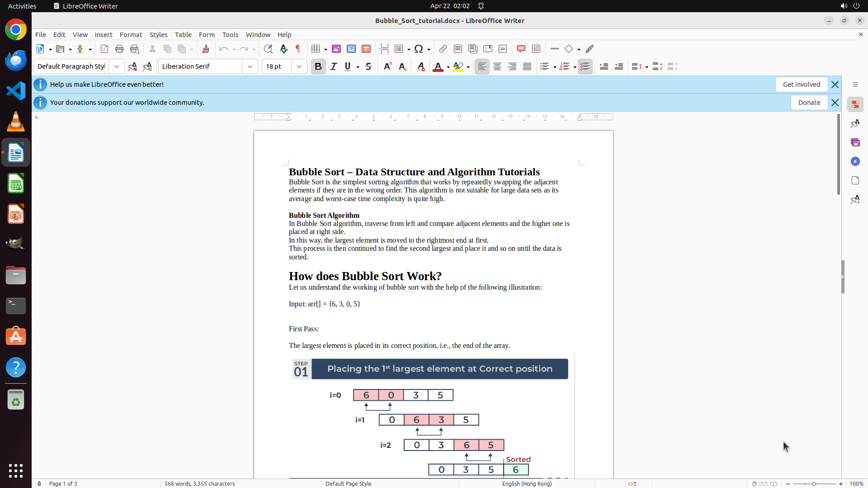
Task: Insert an image using toolbar icon
Action: click(x=336, y=49)
